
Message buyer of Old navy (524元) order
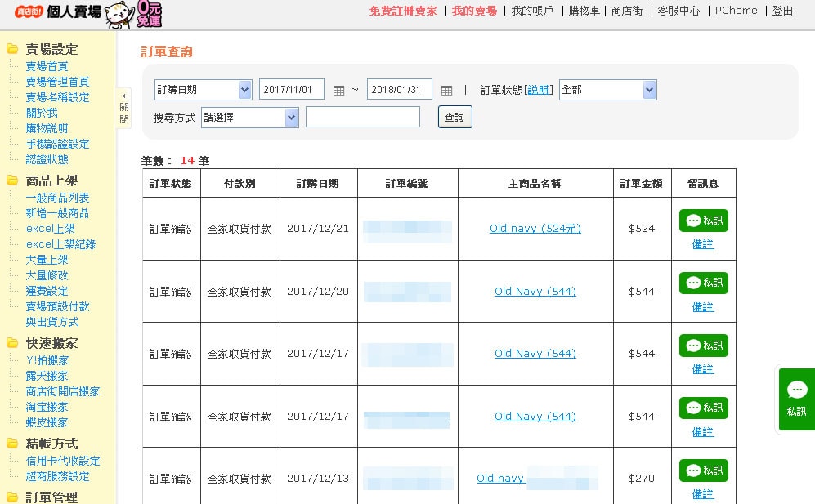(x=703, y=221)
